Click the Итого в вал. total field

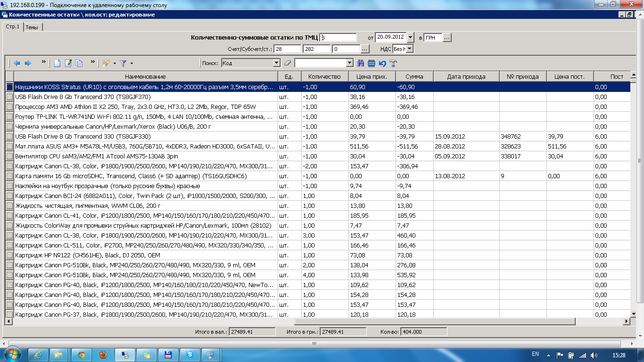tap(252, 332)
